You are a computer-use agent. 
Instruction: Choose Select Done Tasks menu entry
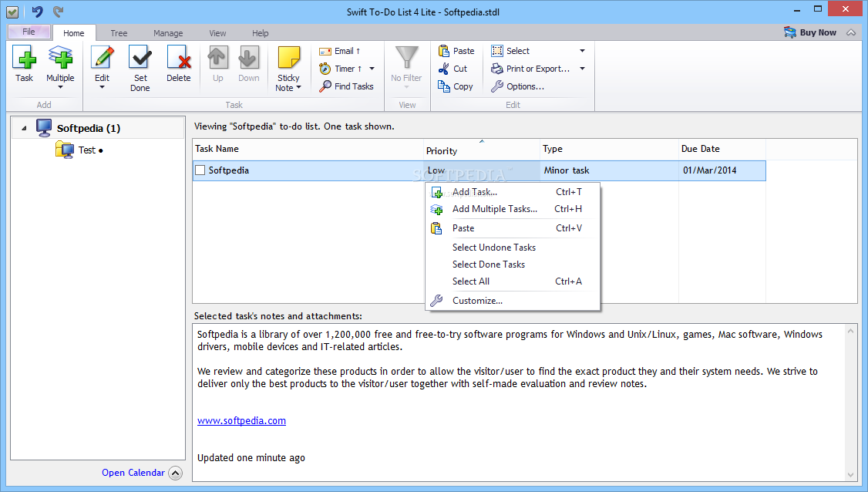tap(513, 265)
